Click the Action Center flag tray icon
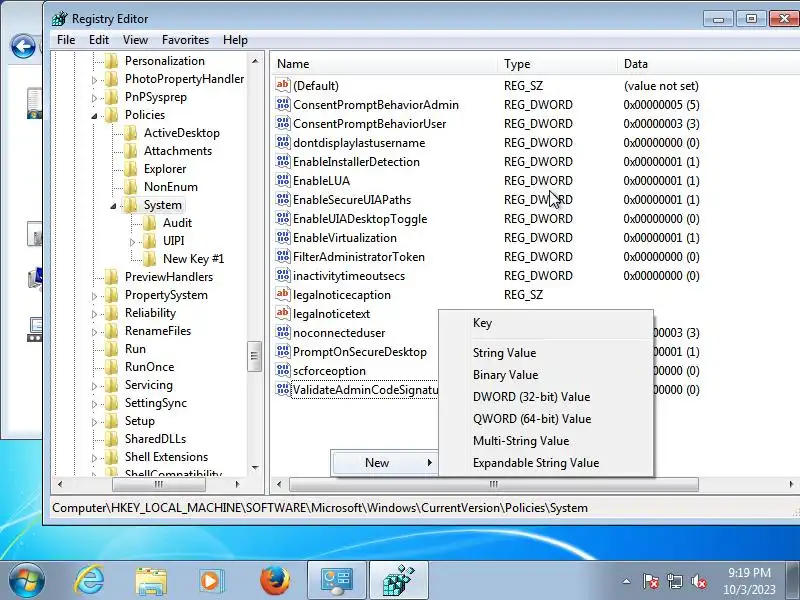 pyautogui.click(x=650, y=581)
